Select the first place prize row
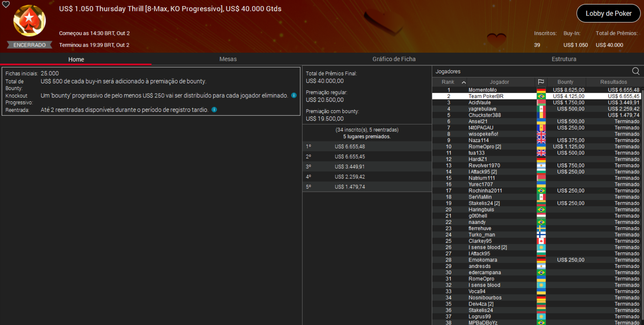 [367, 147]
